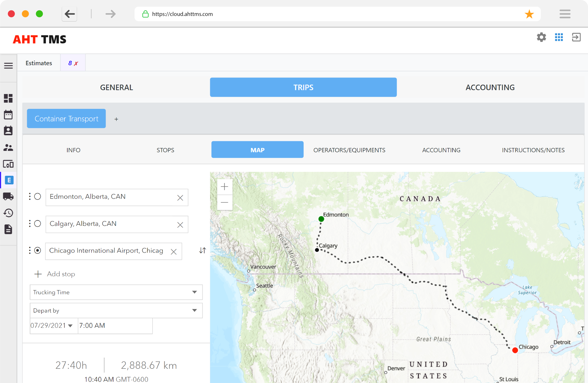Switch to the top ACCOUNTING tab
This screenshot has width=588, height=383.
[490, 87]
